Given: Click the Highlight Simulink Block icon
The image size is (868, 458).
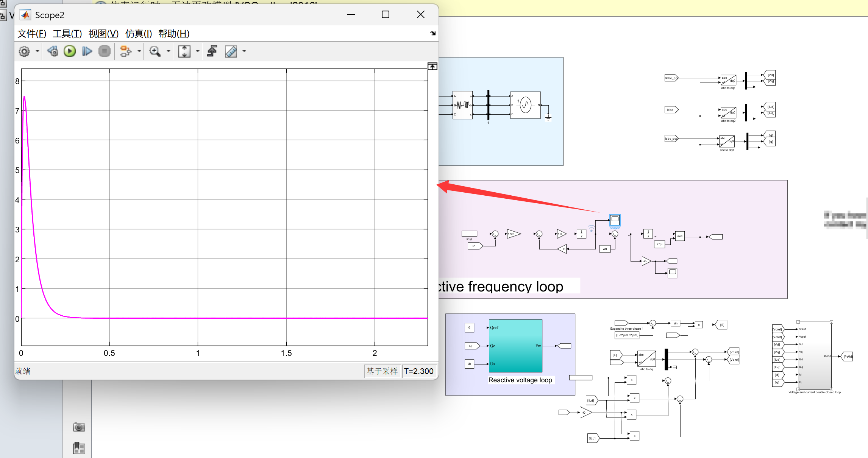Looking at the screenshot, I should pyautogui.click(x=125, y=51).
